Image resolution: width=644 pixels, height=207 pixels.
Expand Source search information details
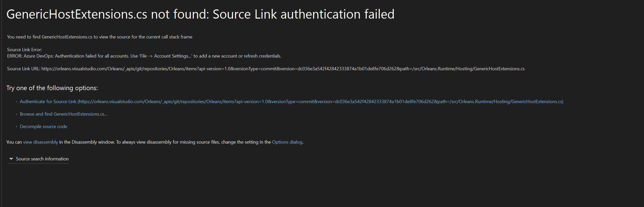(42, 158)
